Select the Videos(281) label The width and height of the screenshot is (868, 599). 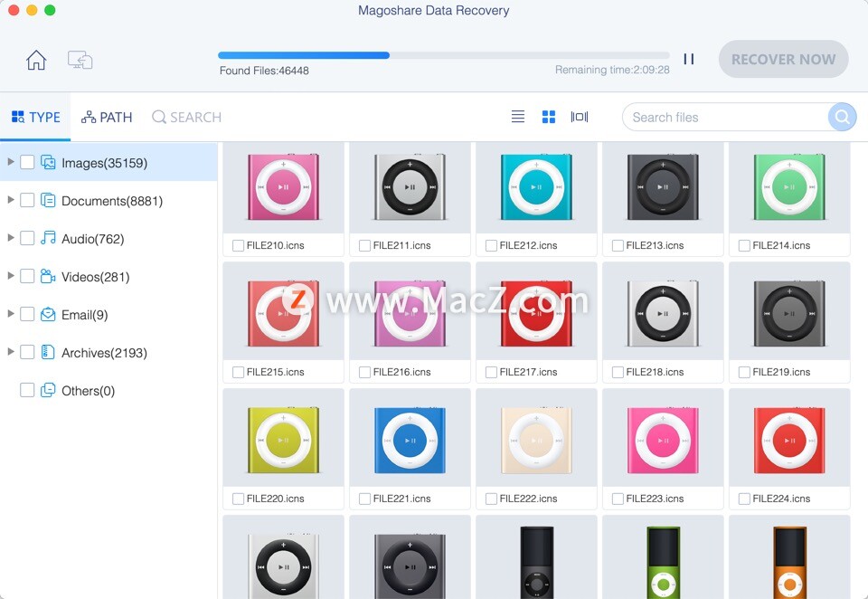(95, 277)
